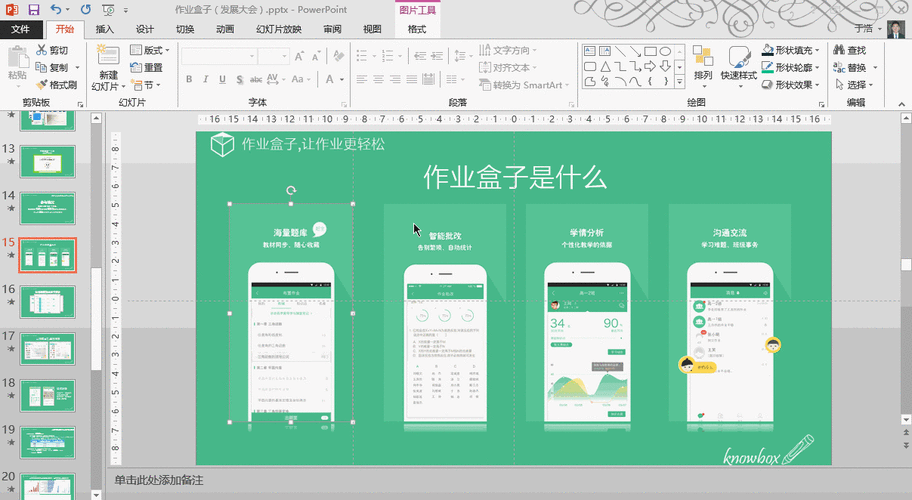Toggle Underline formatting
The height and width of the screenshot is (500, 912).
point(224,80)
